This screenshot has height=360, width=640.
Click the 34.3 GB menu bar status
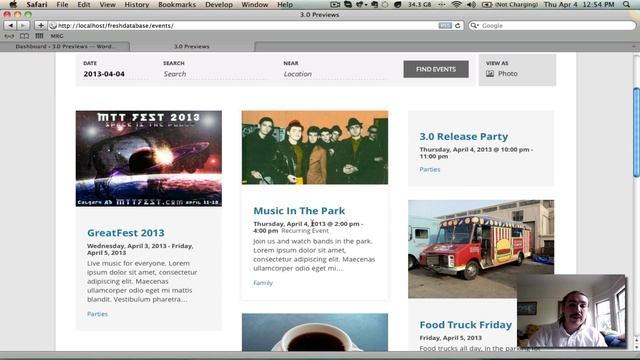pyautogui.click(x=419, y=4)
